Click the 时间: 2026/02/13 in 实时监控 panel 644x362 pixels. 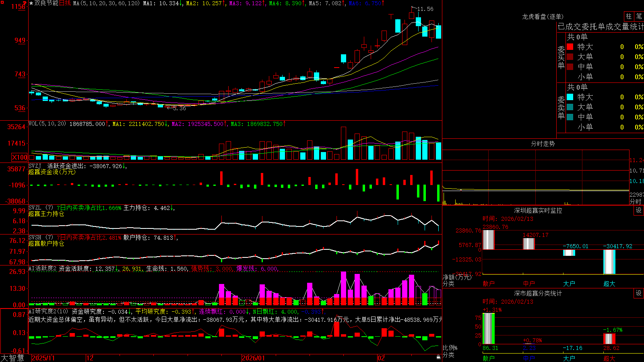click(x=508, y=219)
